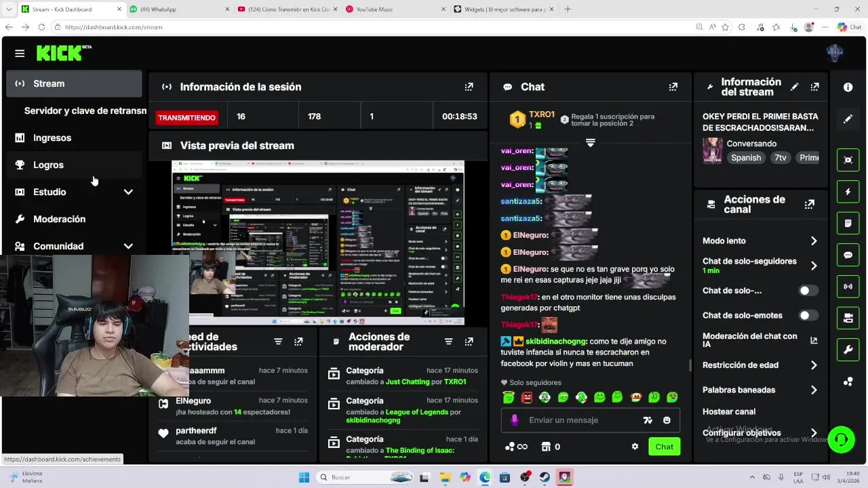Open the activity feed filter icon
Image resolution: width=868 pixels, height=488 pixels.
[278, 342]
